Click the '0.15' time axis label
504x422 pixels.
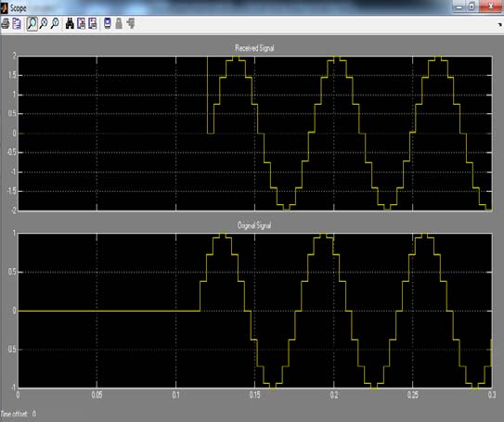click(x=254, y=395)
